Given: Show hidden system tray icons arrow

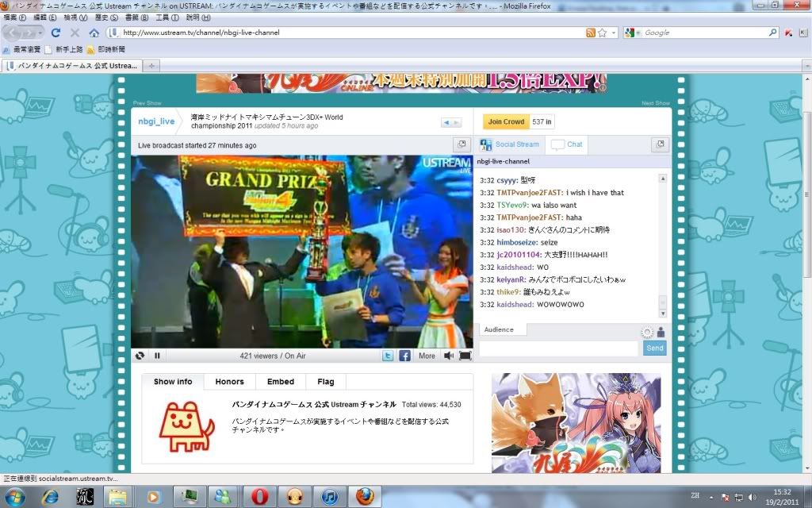Looking at the screenshot, I should [711, 497].
